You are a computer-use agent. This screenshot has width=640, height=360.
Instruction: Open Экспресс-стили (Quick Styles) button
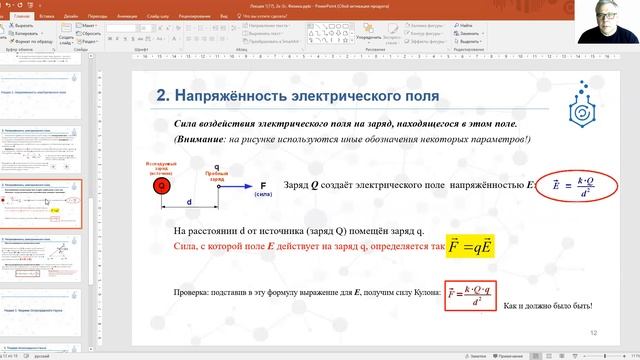(392, 33)
